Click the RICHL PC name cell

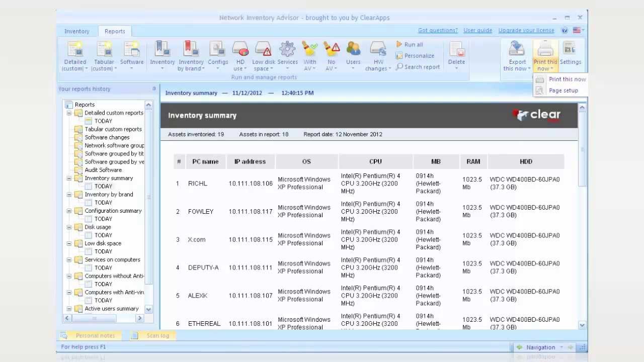pos(198,184)
